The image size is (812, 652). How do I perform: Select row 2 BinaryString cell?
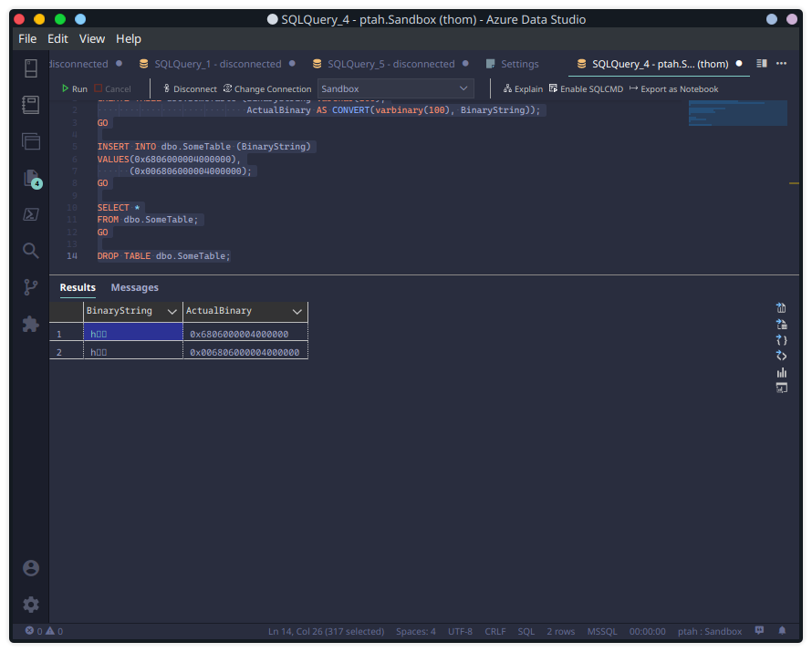(x=133, y=350)
